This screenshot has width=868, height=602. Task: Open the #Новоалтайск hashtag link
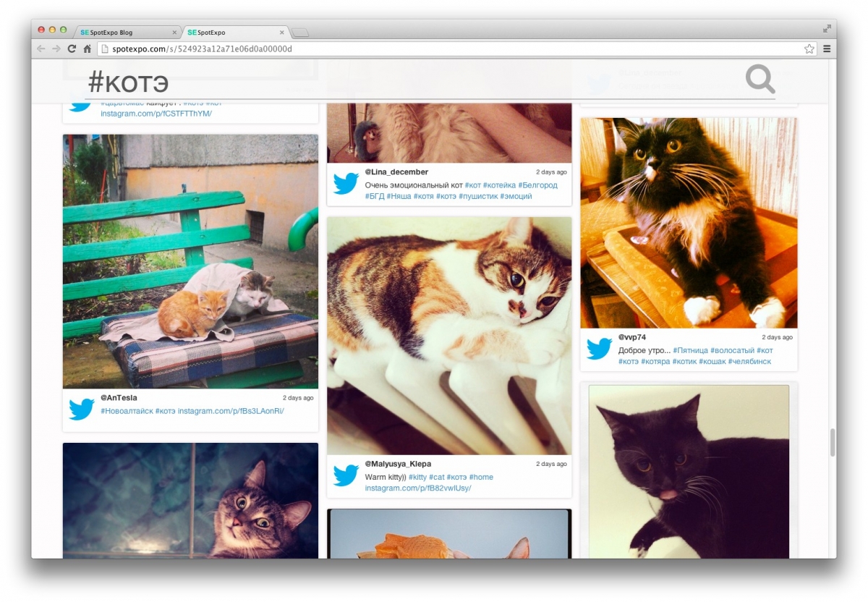127,411
